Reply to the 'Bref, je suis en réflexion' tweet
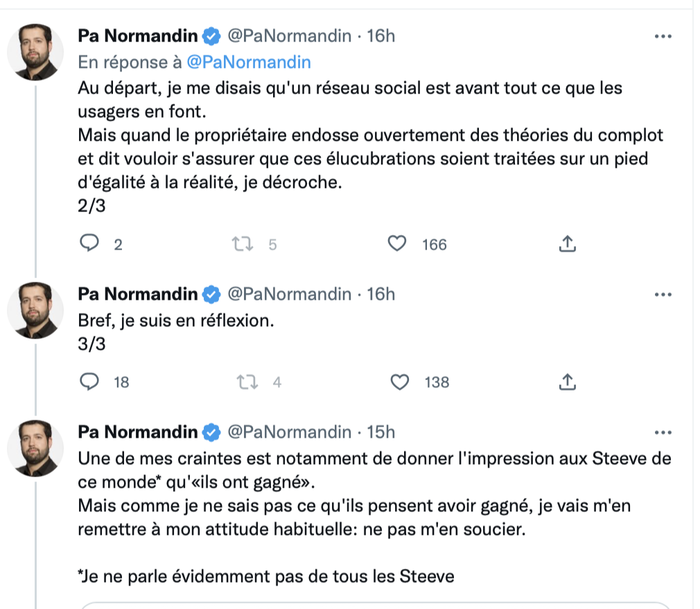The height and width of the screenshot is (609, 700). point(89,381)
